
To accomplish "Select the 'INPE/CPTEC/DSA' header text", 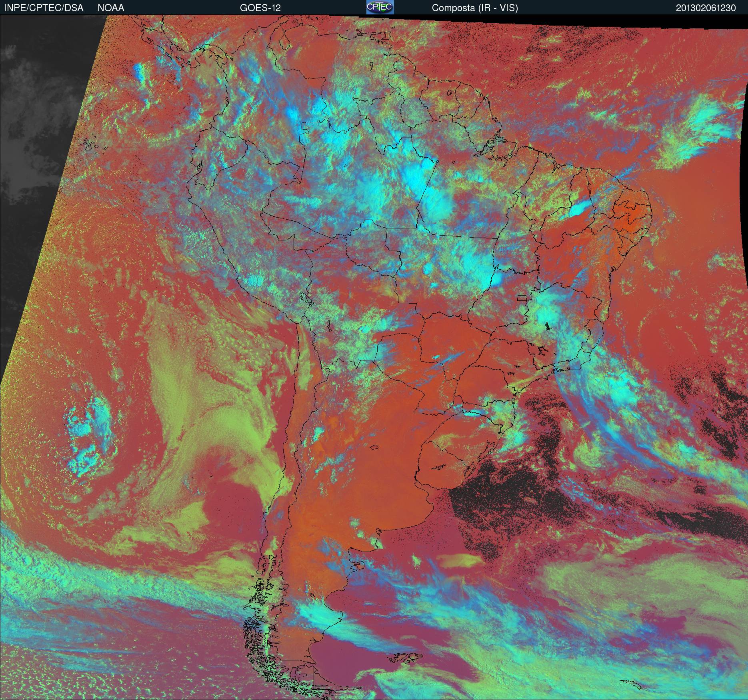I will point(44,8).
